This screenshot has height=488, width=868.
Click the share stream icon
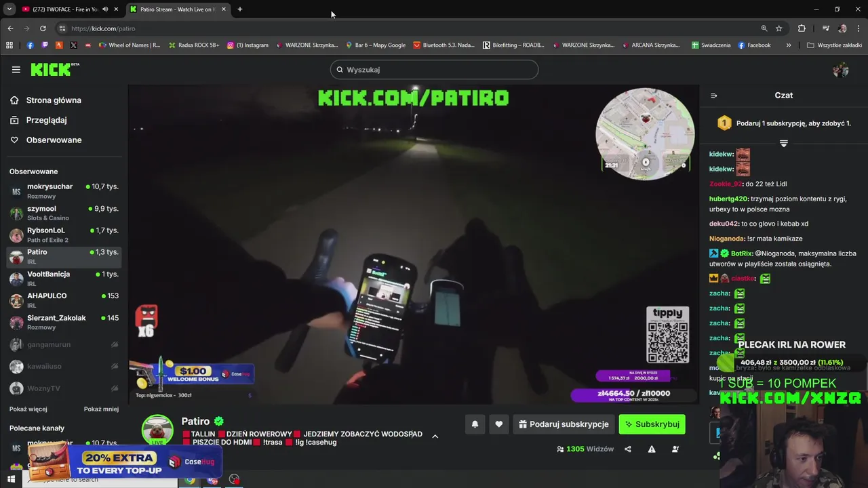628,449
